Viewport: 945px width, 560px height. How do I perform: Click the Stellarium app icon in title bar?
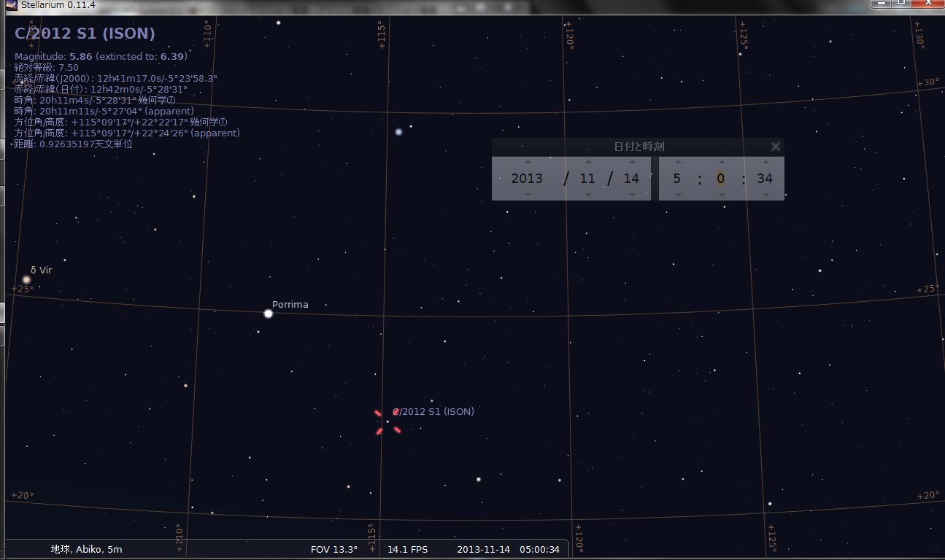(x=12, y=5)
